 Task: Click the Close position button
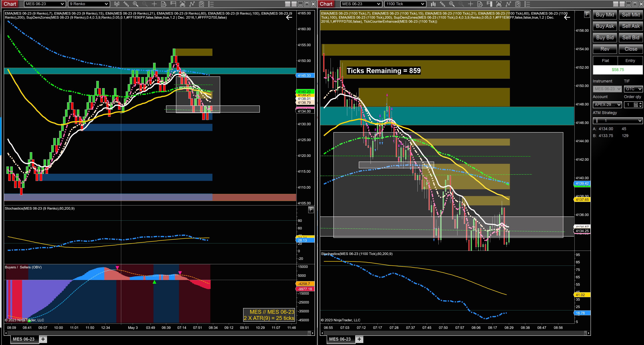pyautogui.click(x=631, y=49)
